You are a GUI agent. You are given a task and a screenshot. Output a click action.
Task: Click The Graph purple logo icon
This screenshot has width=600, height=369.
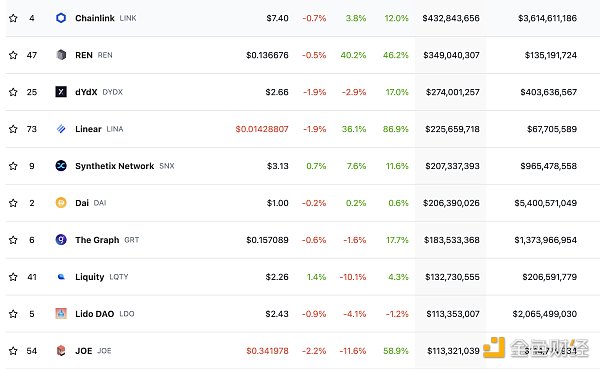tap(61, 240)
